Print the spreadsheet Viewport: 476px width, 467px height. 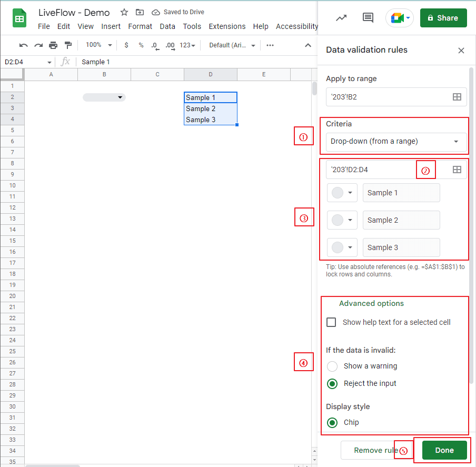pyautogui.click(x=53, y=45)
